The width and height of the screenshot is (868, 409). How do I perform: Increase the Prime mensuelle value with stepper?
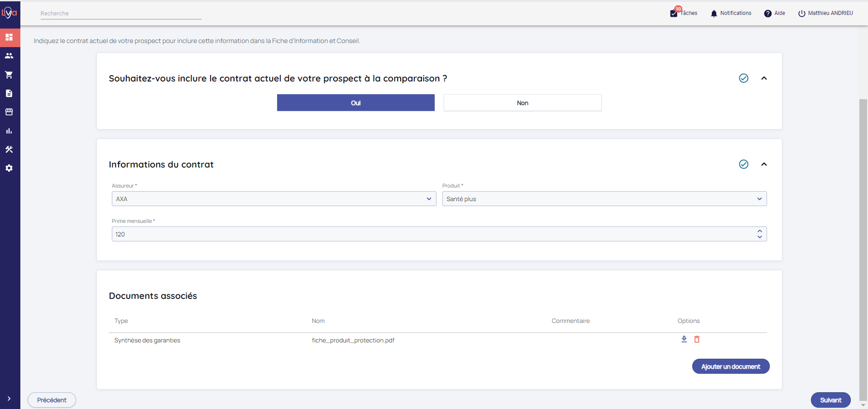coord(759,231)
